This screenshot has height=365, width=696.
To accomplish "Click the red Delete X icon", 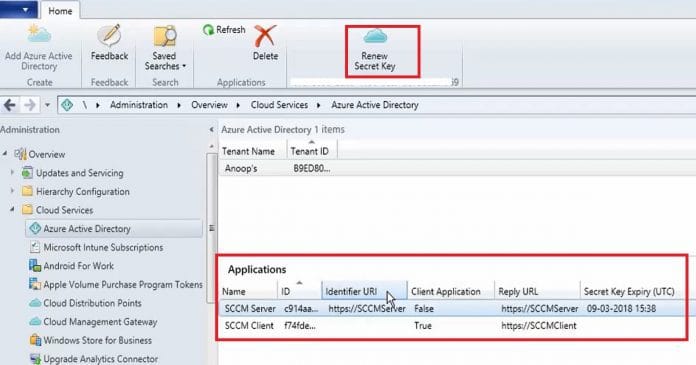I will [x=265, y=36].
